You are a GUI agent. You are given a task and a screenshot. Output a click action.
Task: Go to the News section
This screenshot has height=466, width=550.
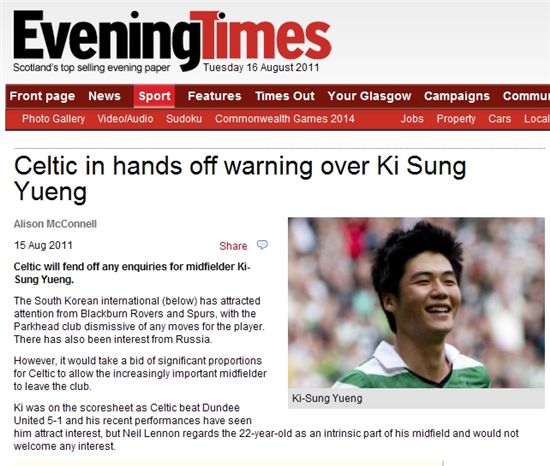coord(105,96)
